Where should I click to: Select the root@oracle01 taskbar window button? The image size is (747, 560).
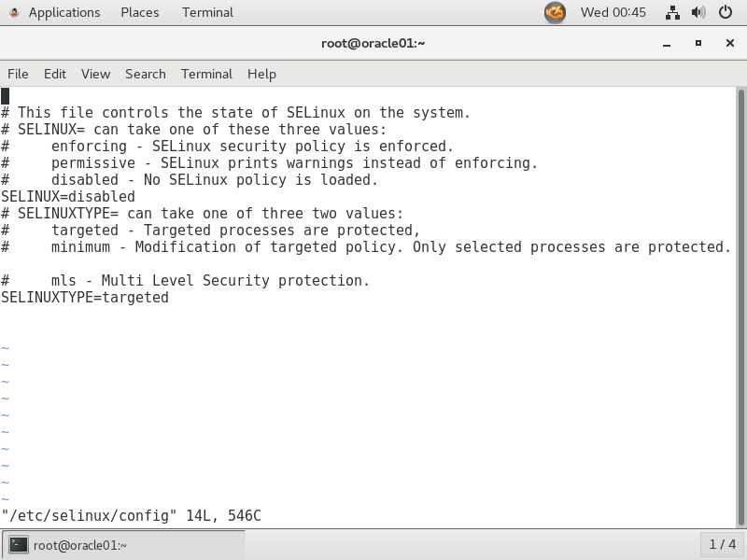point(124,545)
